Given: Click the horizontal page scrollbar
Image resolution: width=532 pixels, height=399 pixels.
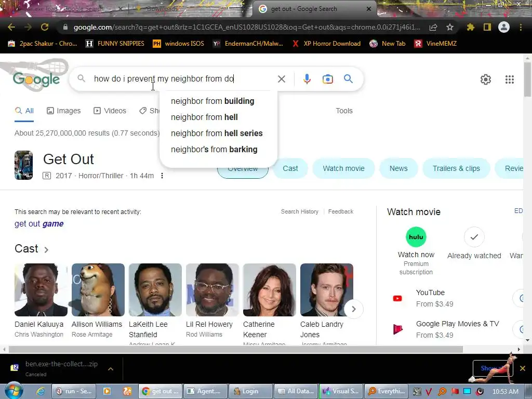Looking at the screenshot, I should click(236, 349).
